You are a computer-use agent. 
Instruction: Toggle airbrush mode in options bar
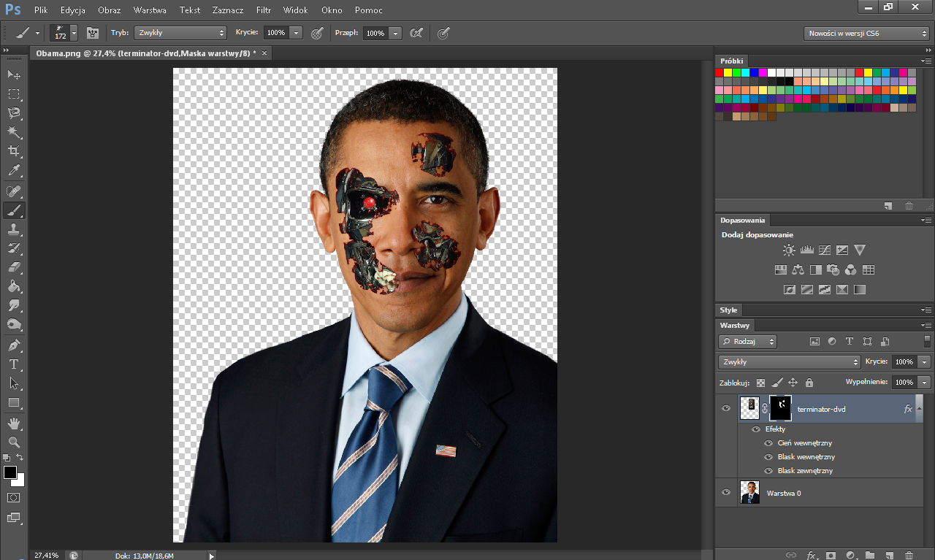(x=416, y=33)
